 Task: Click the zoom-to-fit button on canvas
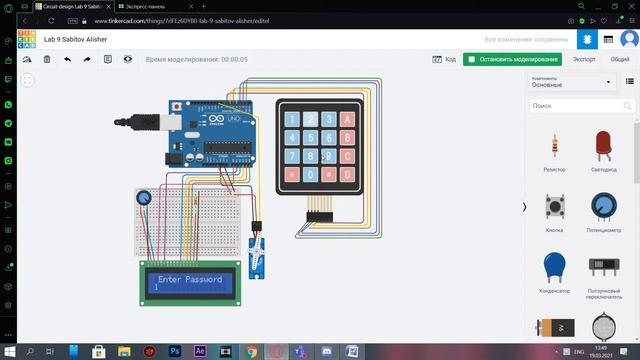pos(27,80)
